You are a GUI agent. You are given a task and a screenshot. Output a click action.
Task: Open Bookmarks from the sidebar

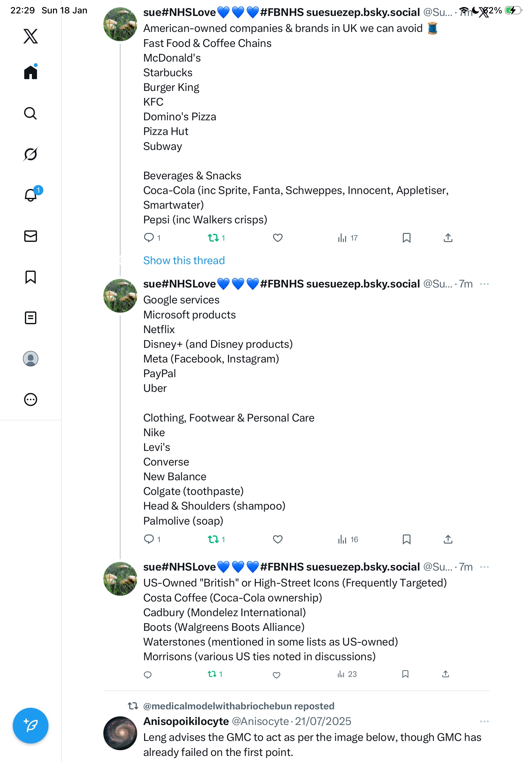click(31, 277)
